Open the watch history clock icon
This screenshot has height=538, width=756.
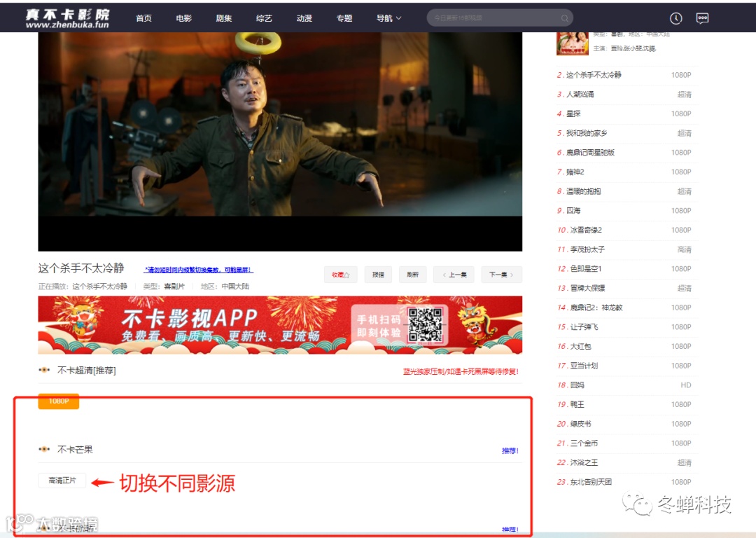[x=676, y=18]
